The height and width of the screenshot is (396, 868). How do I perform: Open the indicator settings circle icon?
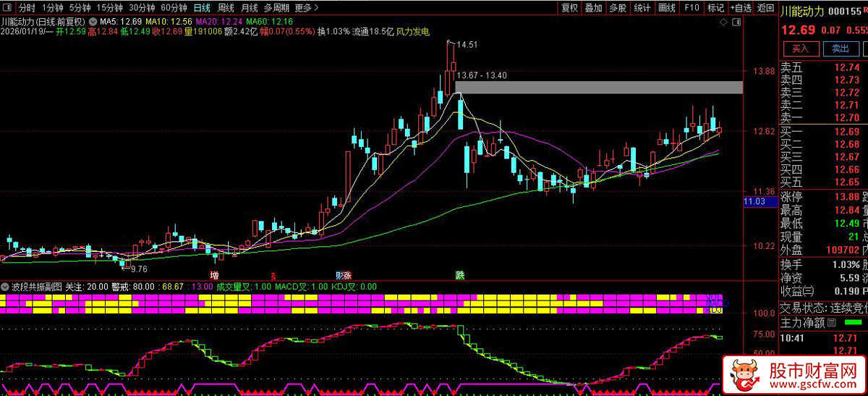click(x=93, y=22)
